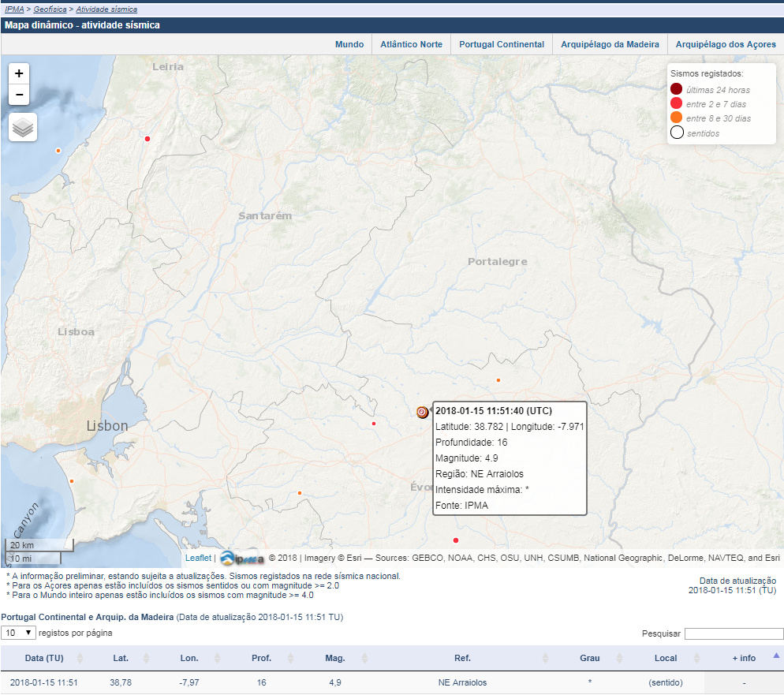Open the Geofísica breadcrumb link
784x695 pixels.
coord(50,9)
